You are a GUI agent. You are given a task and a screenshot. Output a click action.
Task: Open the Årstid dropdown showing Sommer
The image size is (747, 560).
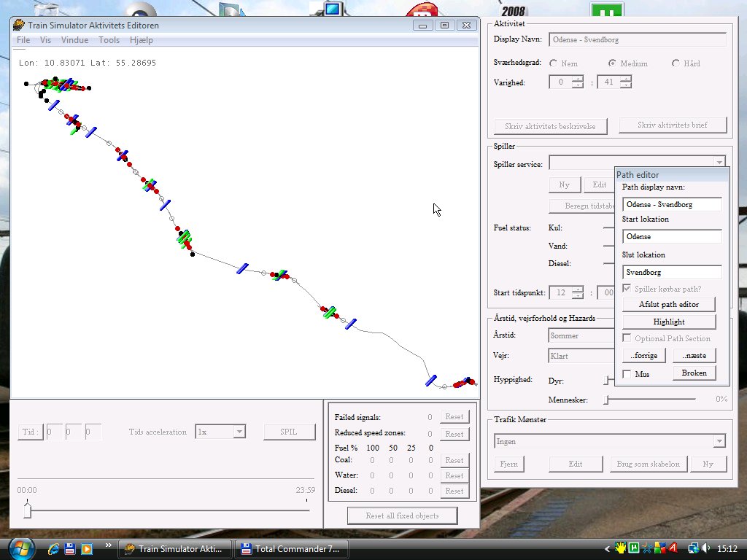click(x=581, y=335)
